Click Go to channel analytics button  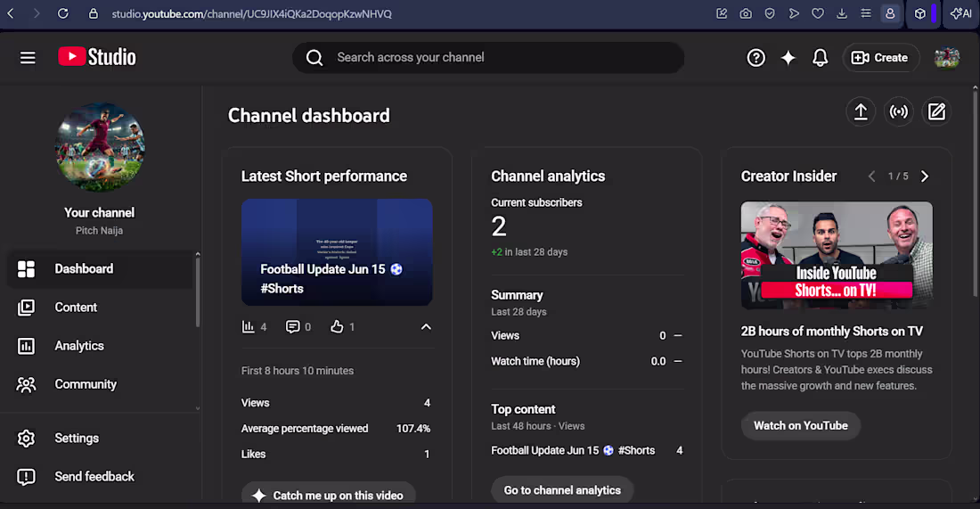click(562, 490)
